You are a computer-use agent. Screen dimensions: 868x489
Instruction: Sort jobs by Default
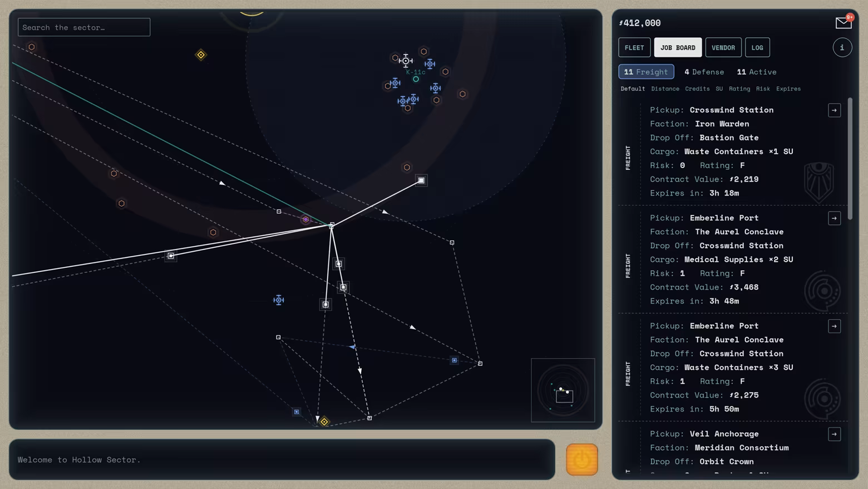[x=633, y=89]
